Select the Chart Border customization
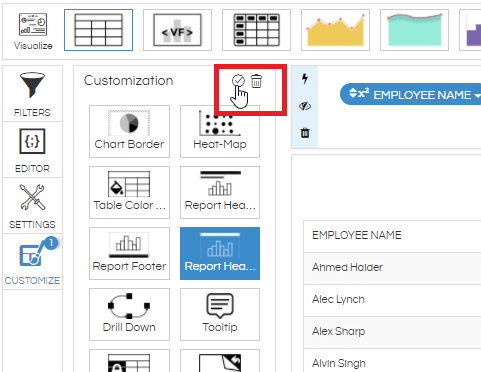This screenshot has width=481, height=372. point(129,131)
